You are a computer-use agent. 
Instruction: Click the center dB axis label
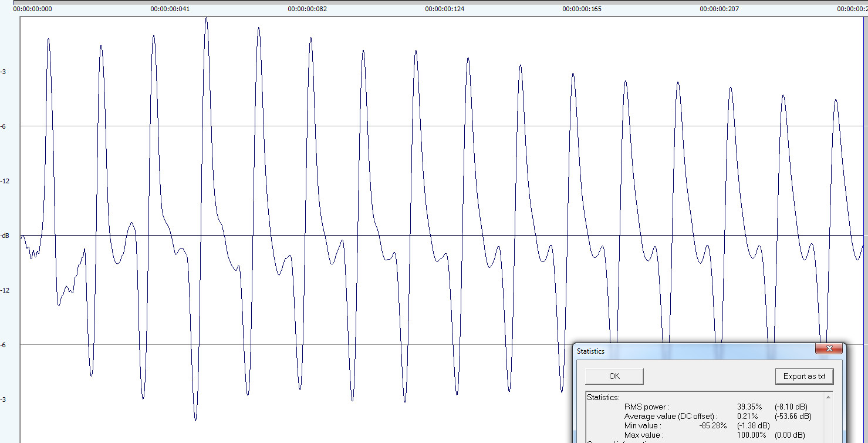[5, 236]
